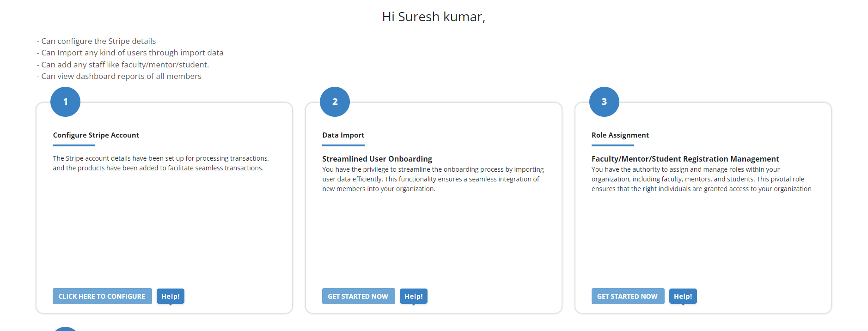Click the Hi Suresh kumar greeting
868x331 pixels.
(434, 17)
